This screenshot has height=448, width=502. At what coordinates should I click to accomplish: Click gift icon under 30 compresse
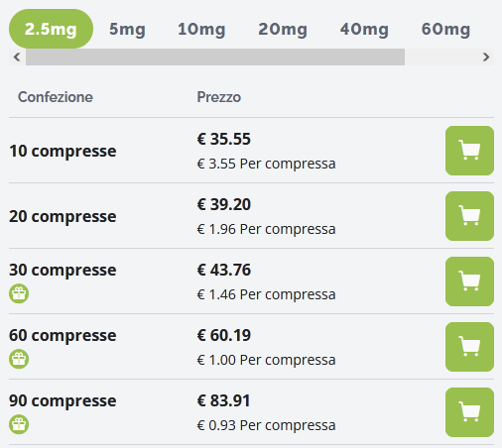pos(19,293)
